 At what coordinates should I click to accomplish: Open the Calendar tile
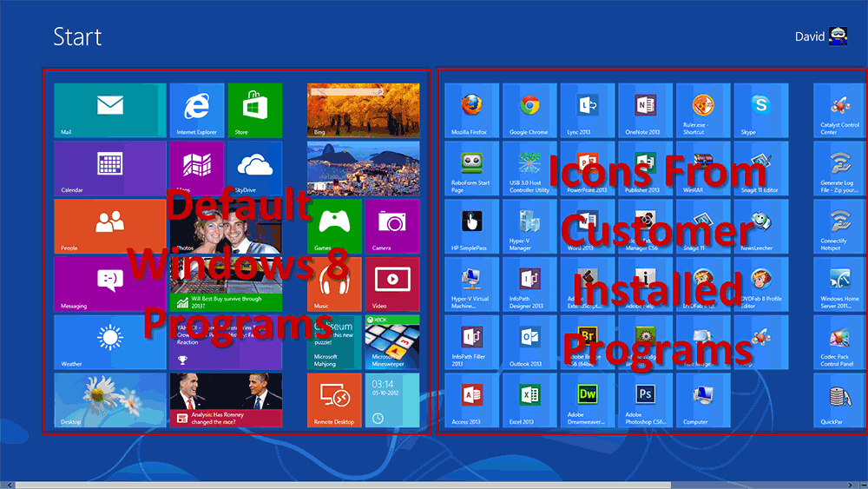(110, 168)
